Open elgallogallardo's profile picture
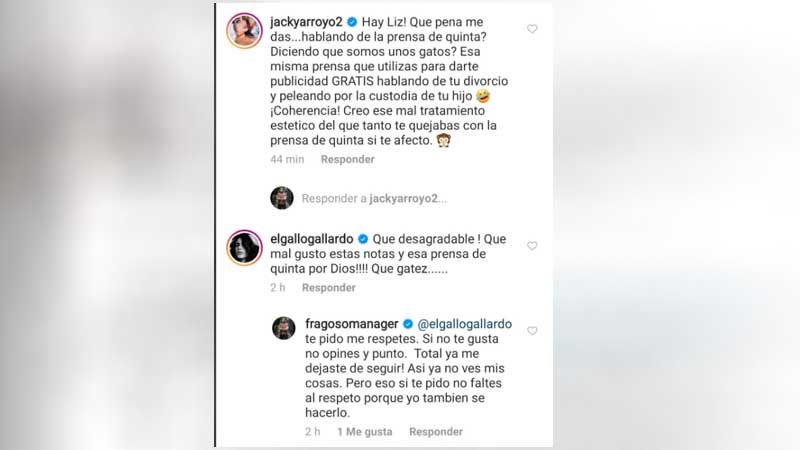The width and height of the screenshot is (800, 450). [244, 248]
